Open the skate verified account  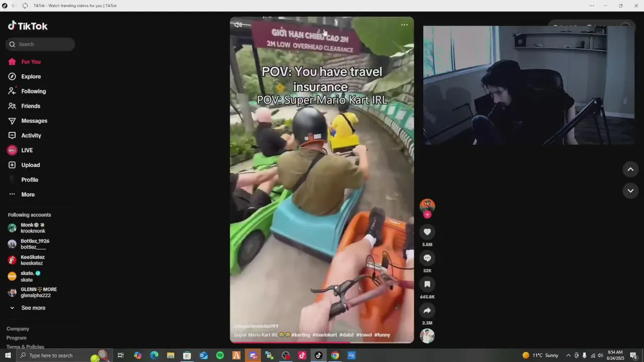coord(24,276)
